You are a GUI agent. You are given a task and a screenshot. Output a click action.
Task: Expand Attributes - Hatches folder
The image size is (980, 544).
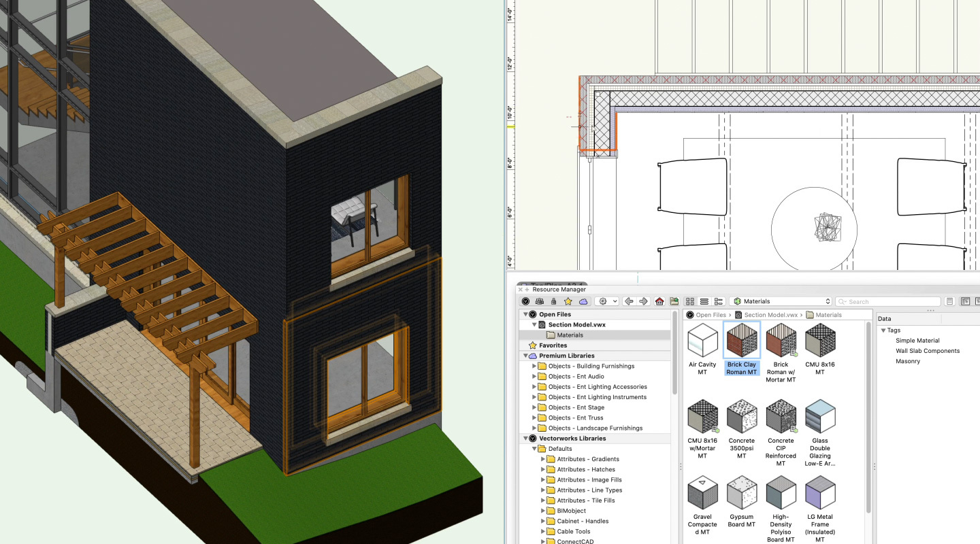click(x=543, y=469)
